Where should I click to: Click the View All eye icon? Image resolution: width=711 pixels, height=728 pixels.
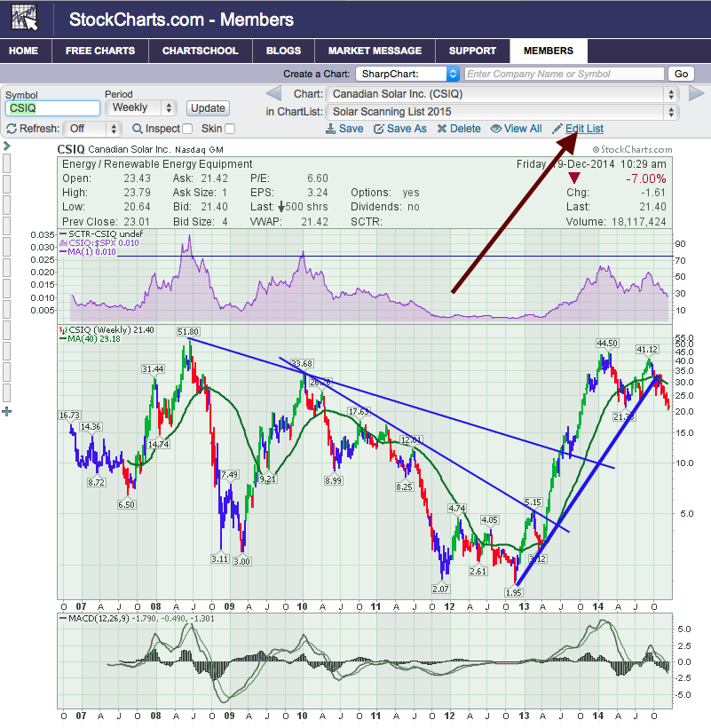pos(495,129)
